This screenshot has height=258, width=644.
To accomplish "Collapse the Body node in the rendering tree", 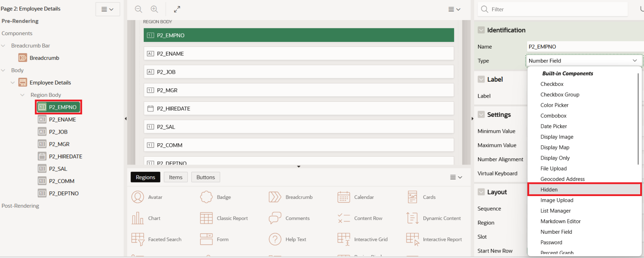I will click(x=3, y=70).
